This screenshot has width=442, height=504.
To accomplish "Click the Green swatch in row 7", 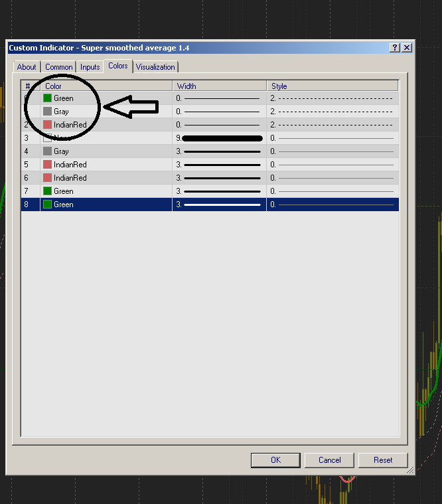I will tap(47, 191).
